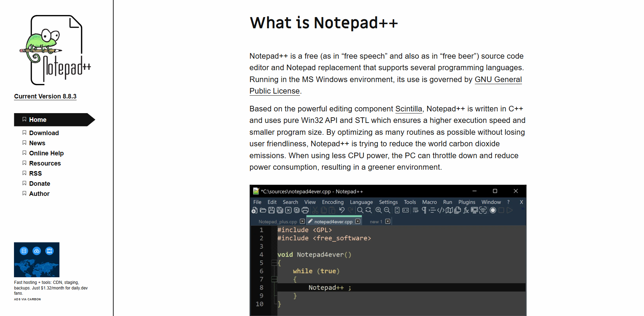This screenshot has height=316, width=644.
Task: Click the Open folder toolbar icon
Action: tap(263, 210)
